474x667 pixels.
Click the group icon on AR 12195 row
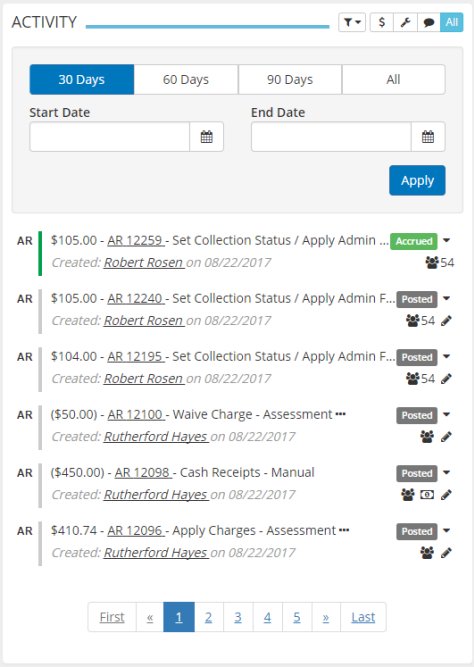point(413,379)
